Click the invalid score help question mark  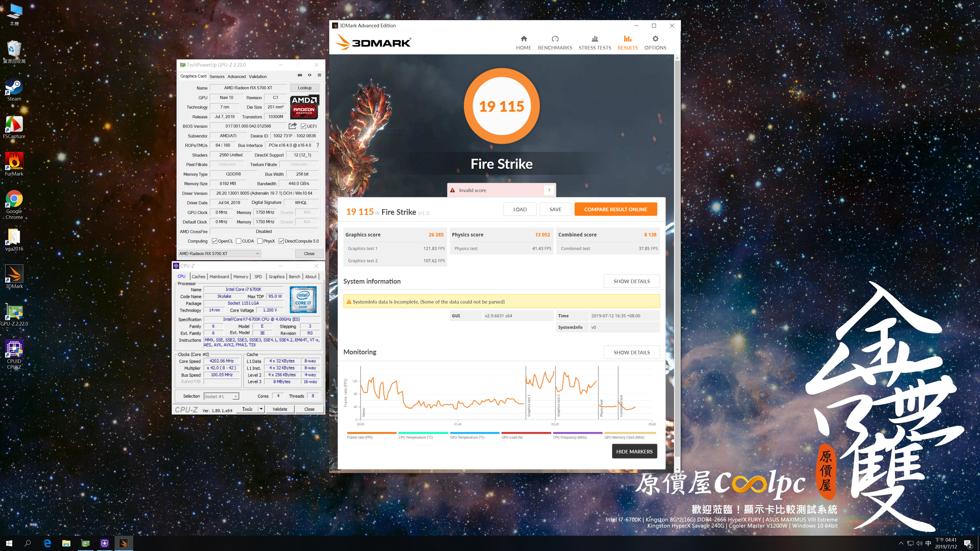(549, 190)
